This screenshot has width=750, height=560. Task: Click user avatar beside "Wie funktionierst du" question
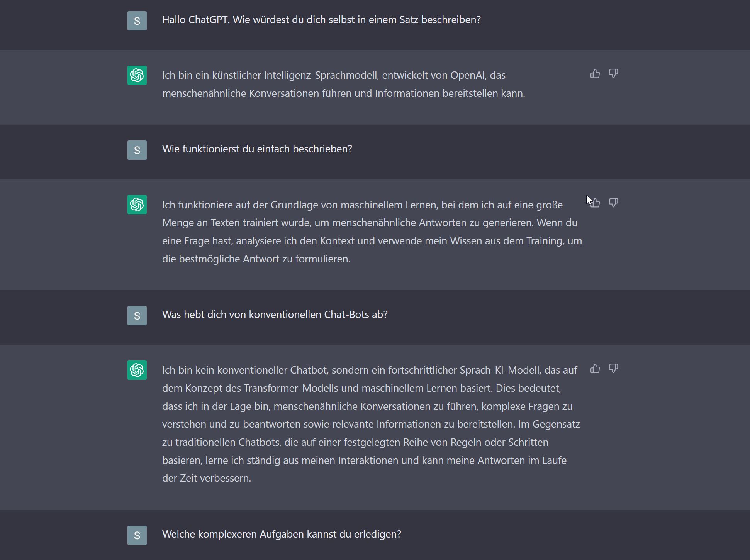[x=137, y=150]
